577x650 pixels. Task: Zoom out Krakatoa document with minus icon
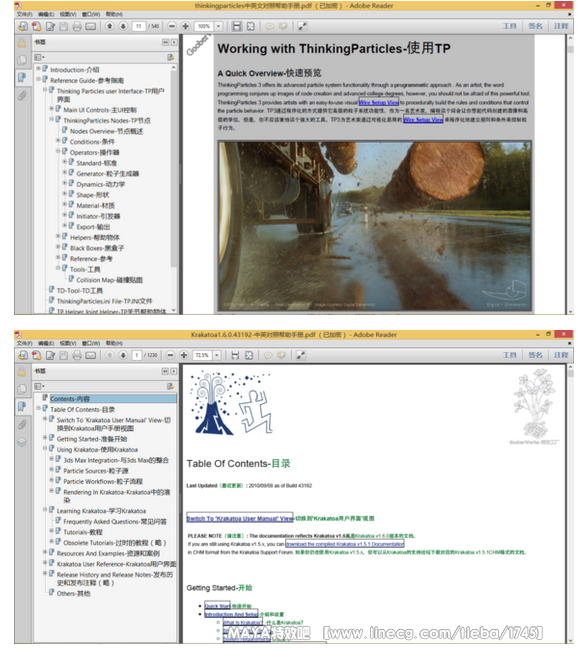pyautogui.click(x=170, y=355)
